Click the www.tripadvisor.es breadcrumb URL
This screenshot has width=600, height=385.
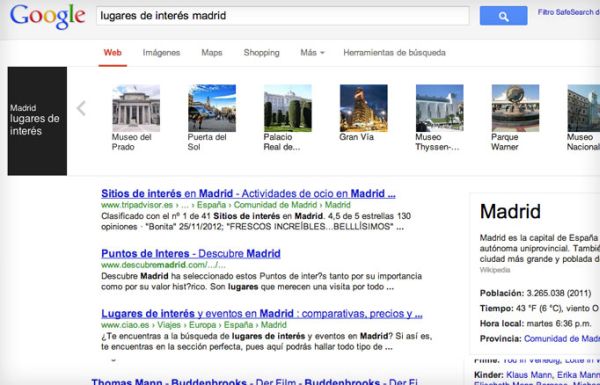click(226, 205)
